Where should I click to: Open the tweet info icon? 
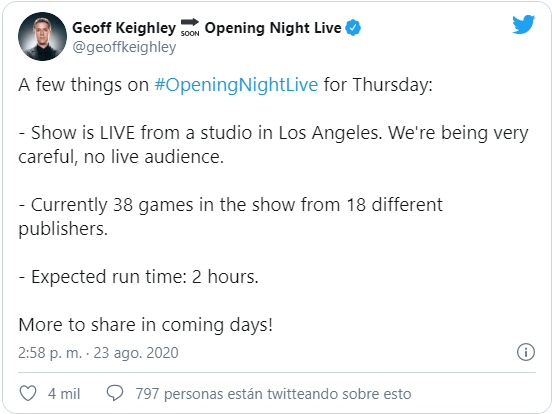tap(526, 352)
